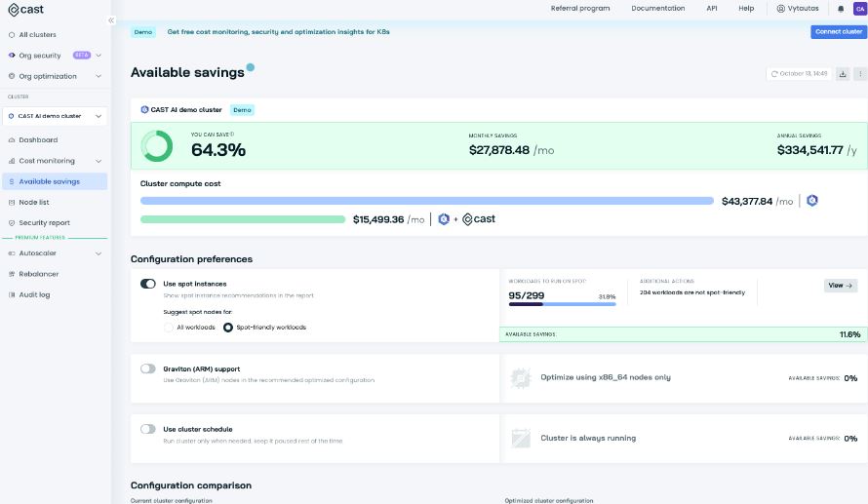Click the green optimized cost bar
This screenshot has height=504, width=868.
click(x=243, y=219)
